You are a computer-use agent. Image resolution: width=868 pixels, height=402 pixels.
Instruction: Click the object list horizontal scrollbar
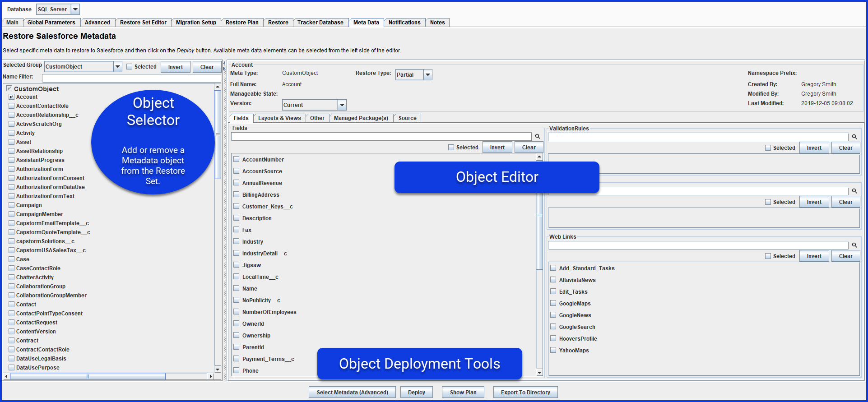pyautogui.click(x=88, y=376)
